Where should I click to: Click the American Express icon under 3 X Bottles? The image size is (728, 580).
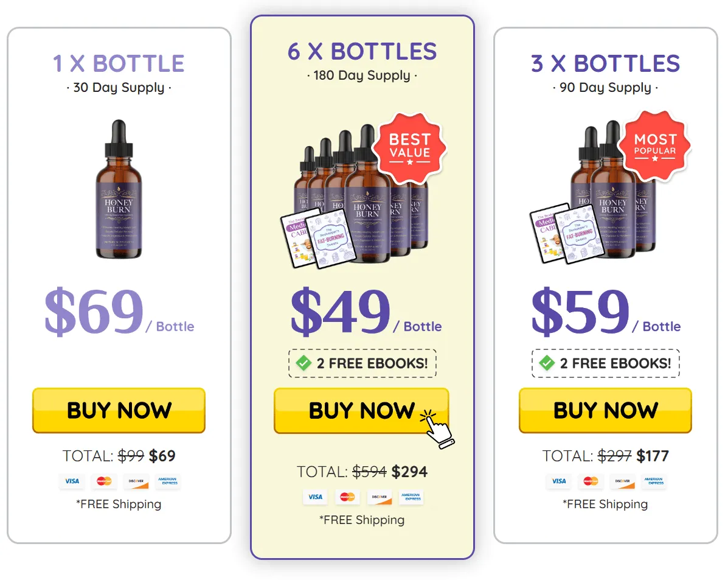coord(654,481)
